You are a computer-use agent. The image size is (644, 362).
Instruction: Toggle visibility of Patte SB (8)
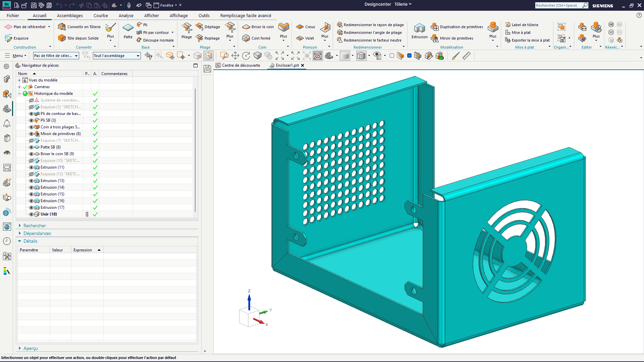(31, 147)
